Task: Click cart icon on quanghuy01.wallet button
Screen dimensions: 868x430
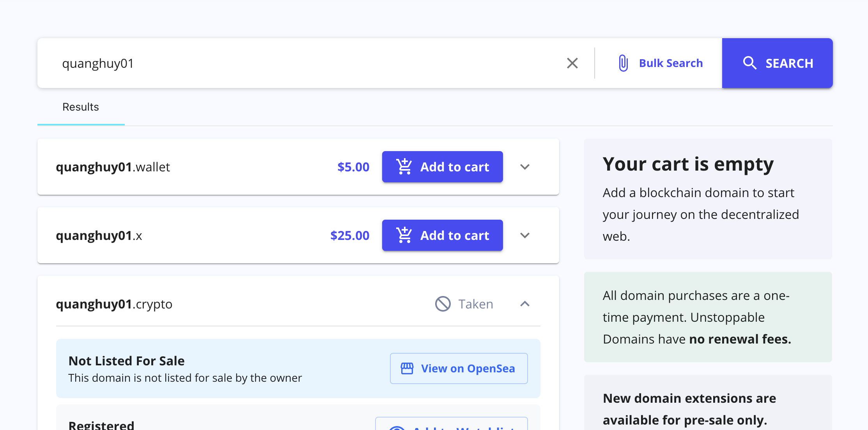Action: [404, 166]
